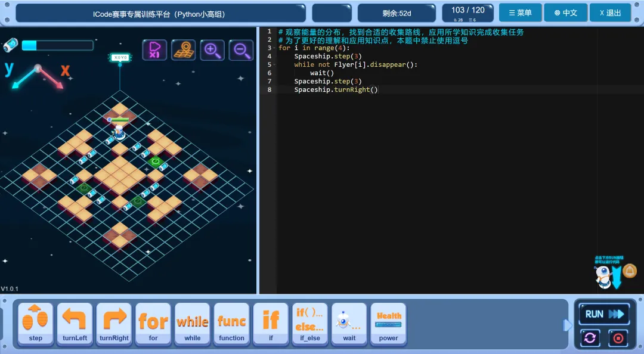Switch language with 中文 button

pos(565,13)
